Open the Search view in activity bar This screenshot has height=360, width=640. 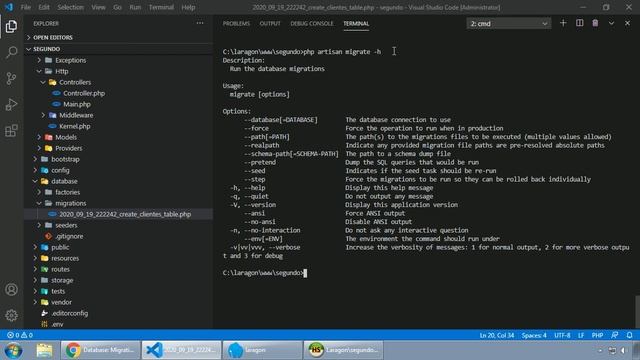[11, 52]
